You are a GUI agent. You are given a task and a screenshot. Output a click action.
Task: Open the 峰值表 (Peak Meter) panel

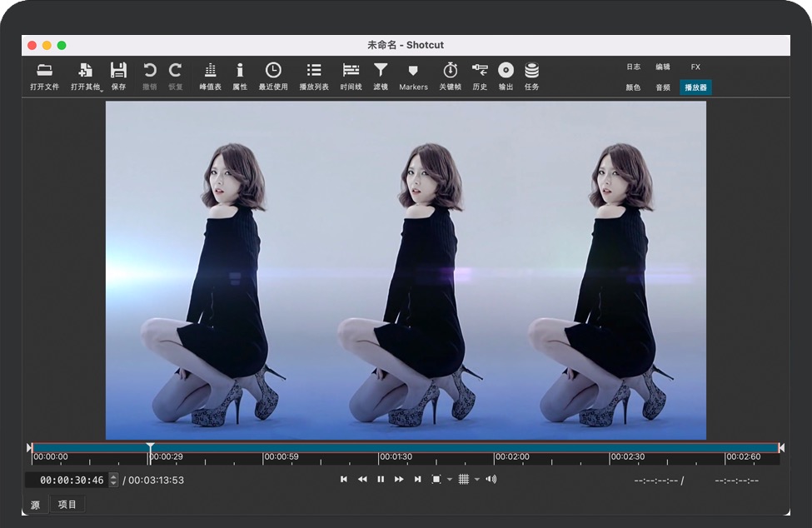210,71
